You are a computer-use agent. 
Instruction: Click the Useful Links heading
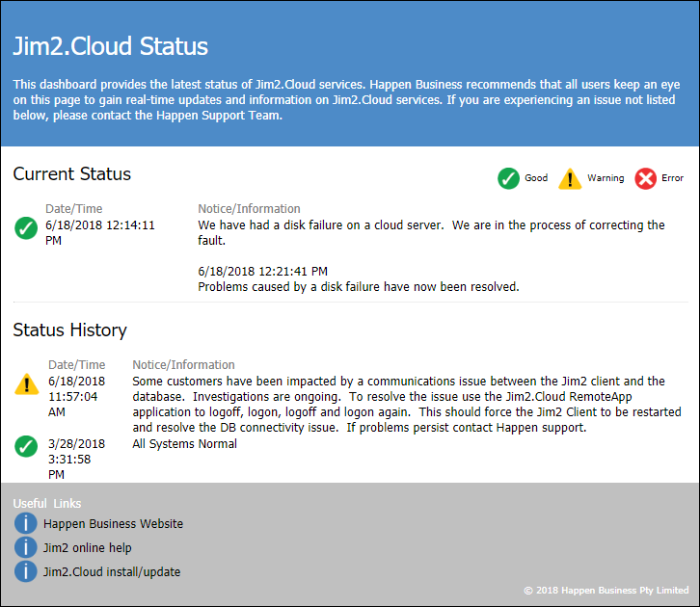coord(47,504)
